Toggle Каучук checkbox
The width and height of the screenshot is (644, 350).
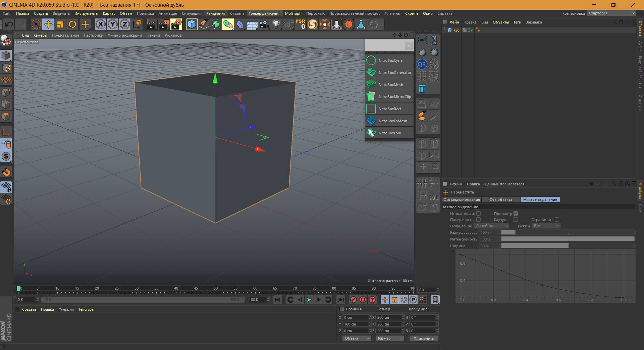[x=516, y=220]
